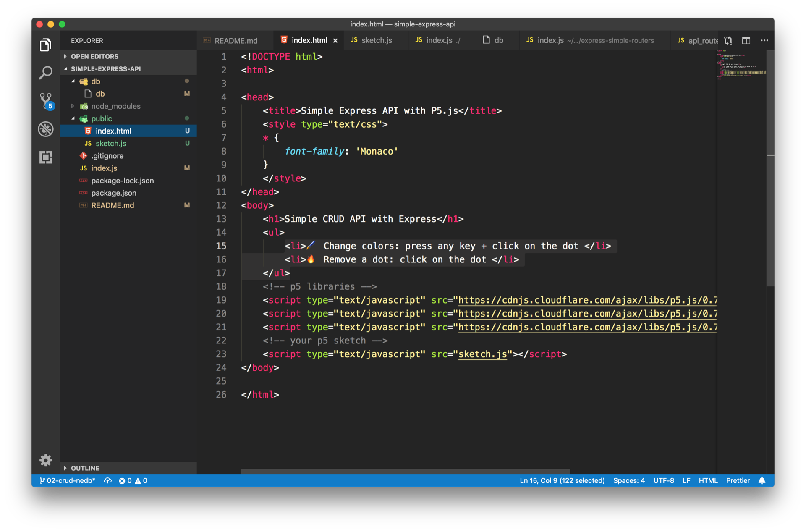The width and height of the screenshot is (806, 532).
Task: Switch to the README.md tab
Action: pos(235,40)
